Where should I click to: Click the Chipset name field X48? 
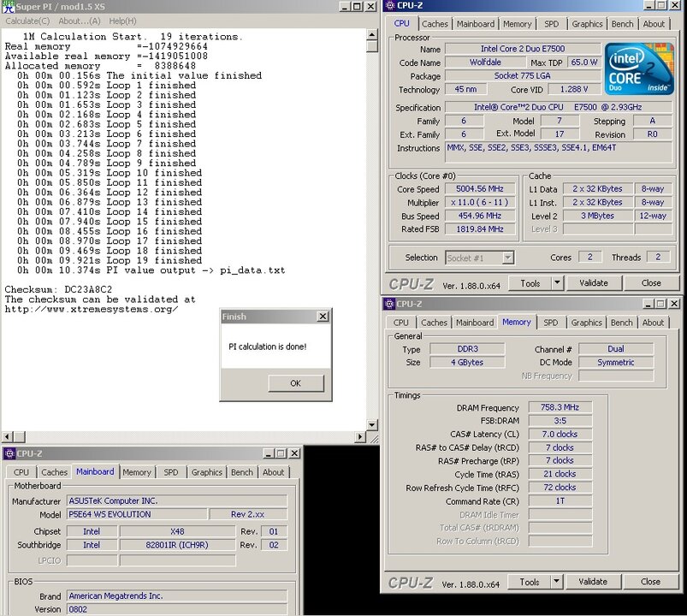177,531
